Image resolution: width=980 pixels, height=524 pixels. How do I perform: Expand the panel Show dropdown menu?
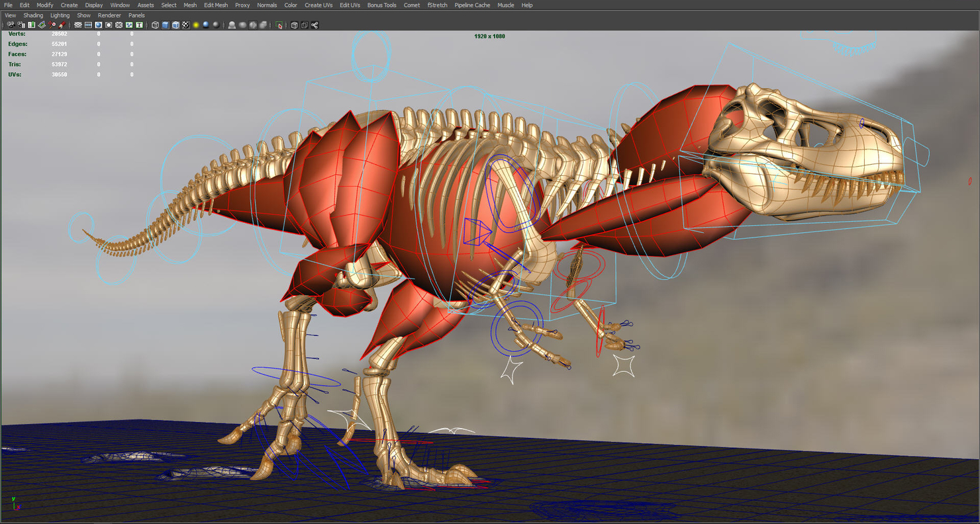point(83,15)
